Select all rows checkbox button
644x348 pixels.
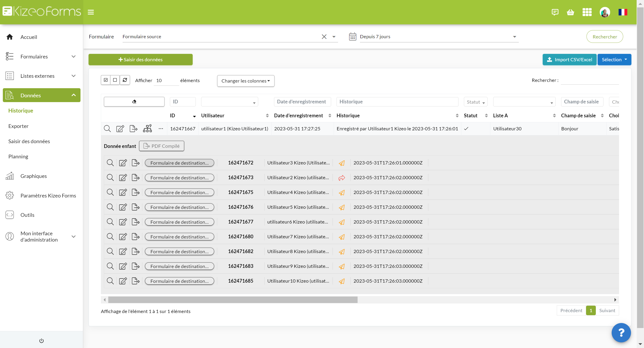coord(105,80)
